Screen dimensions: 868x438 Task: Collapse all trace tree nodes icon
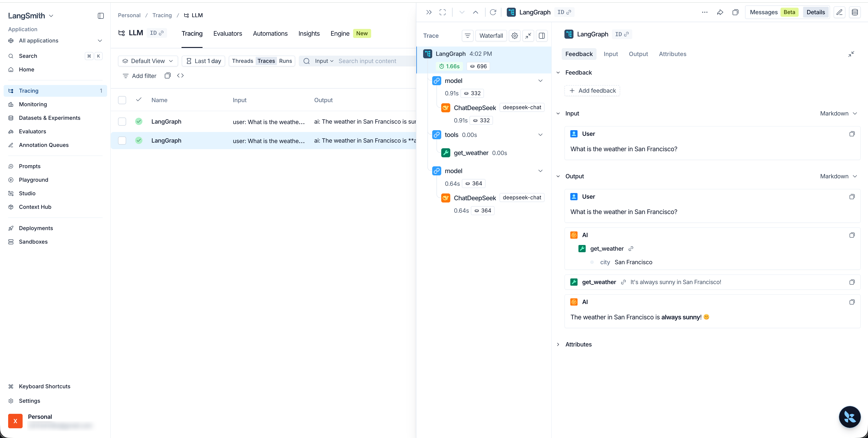click(x=528, y=36)
